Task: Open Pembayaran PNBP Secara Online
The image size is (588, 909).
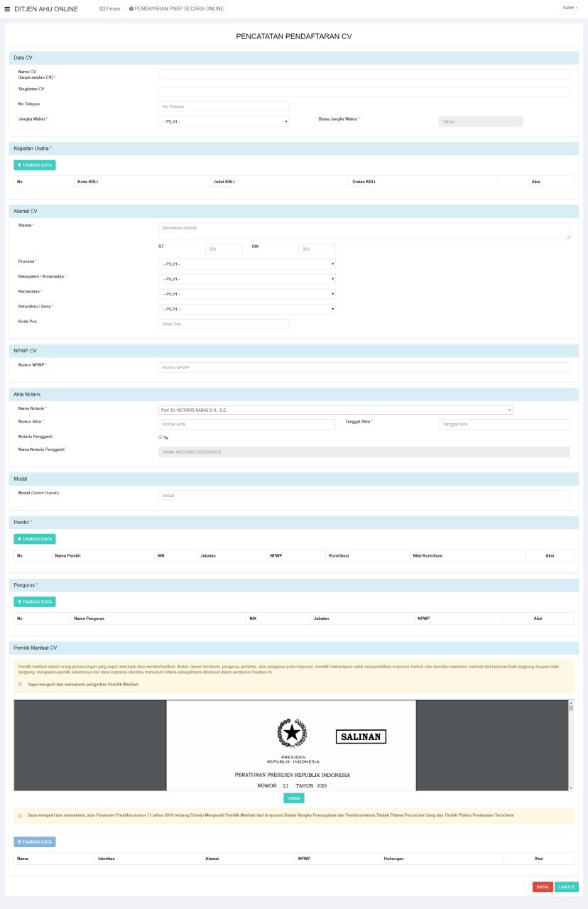Action: 176,9
